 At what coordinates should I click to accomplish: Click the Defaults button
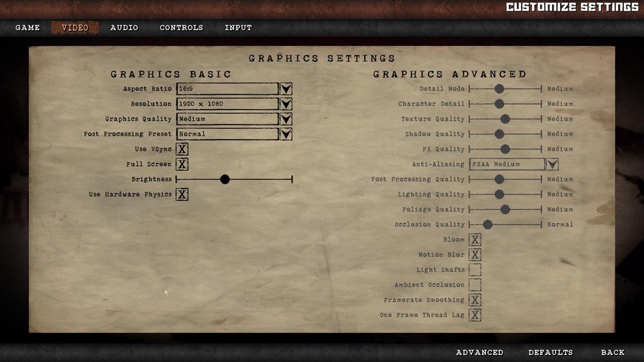point(550,353)
